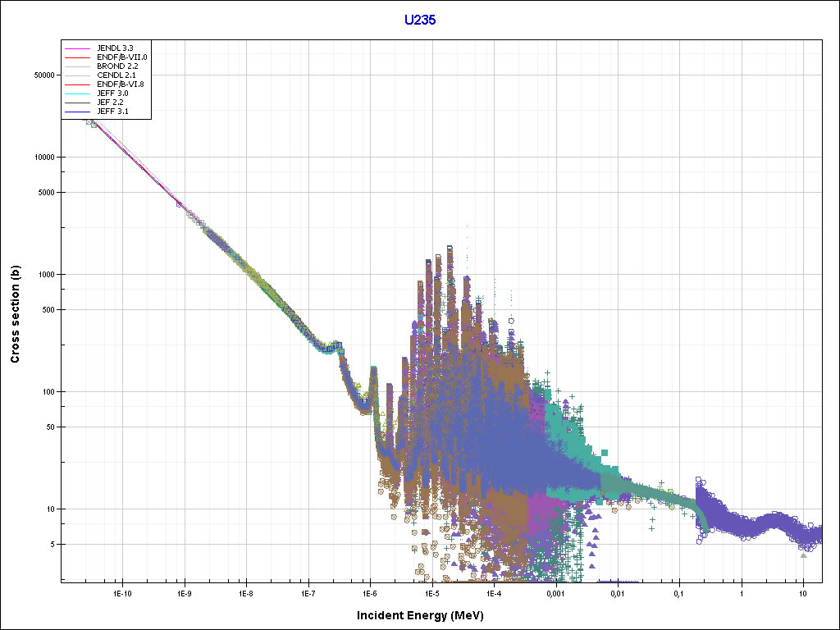This screenshot has width=840, height=630.
Task: Click the magenta JENDL 3.3 line swatch
Action: click(78, 48)
